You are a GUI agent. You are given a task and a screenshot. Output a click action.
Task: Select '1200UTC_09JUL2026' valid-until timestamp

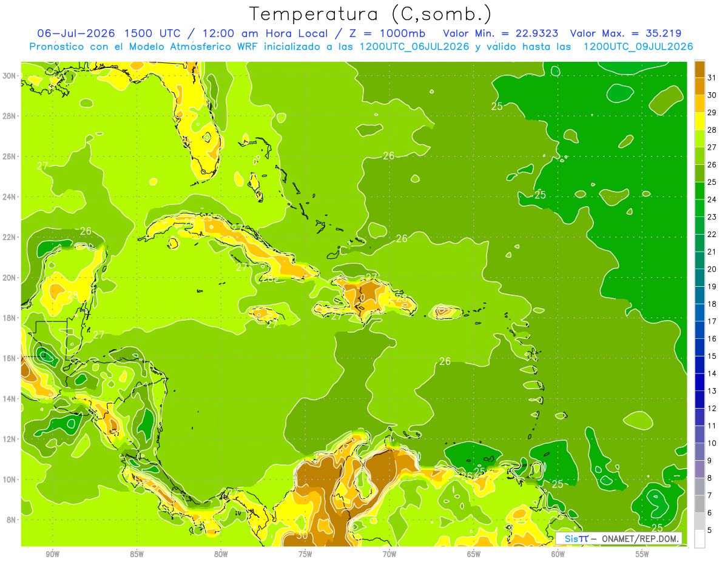click(x=638, y=47)
